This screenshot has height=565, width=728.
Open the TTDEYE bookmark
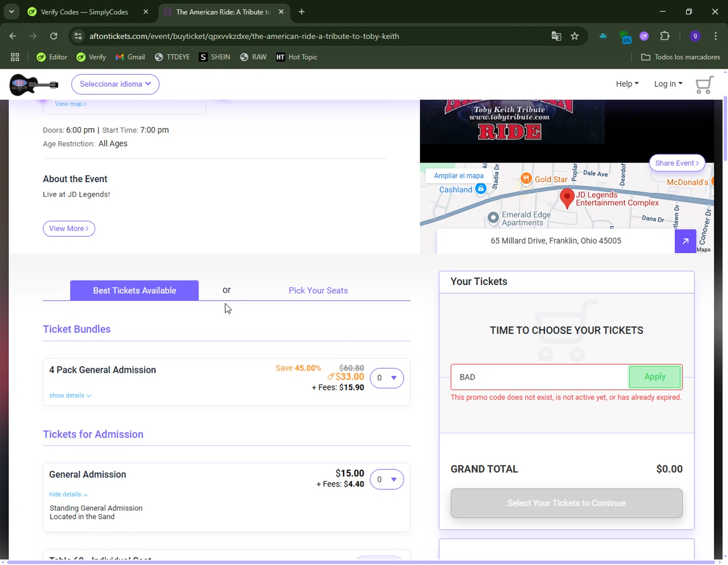tap(172, 57)
